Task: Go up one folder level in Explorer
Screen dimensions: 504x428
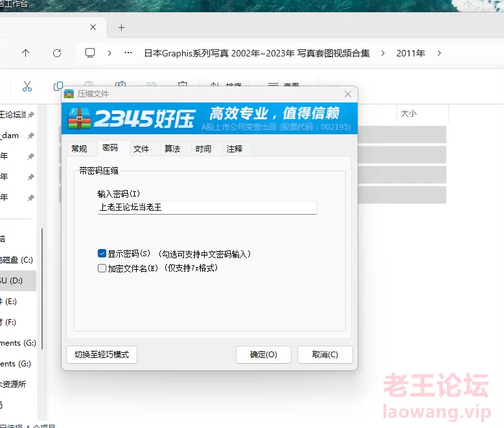Action: tap(26, 53)
